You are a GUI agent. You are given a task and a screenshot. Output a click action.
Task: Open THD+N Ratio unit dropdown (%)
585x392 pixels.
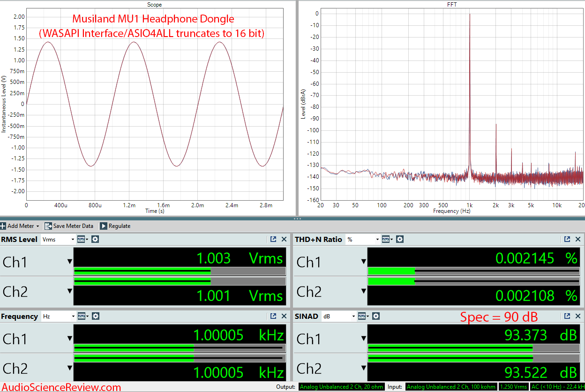click(362, 239)
